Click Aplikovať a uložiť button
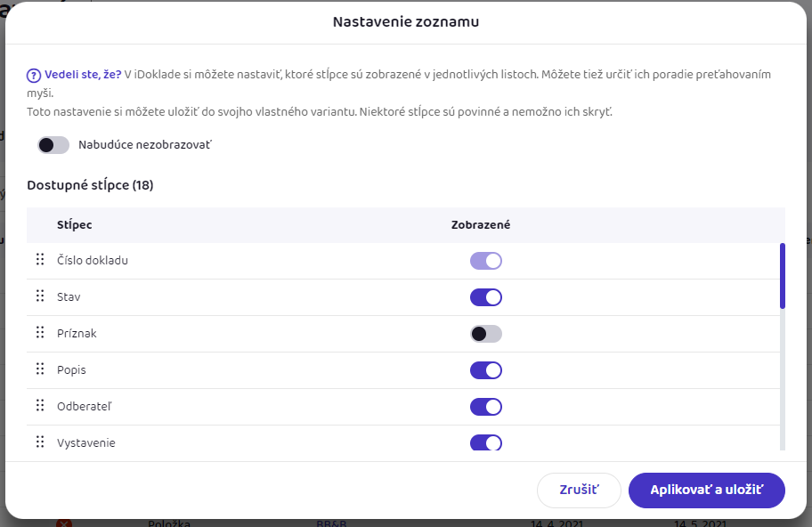Screen dimensions: 812x527 (706, 491)
